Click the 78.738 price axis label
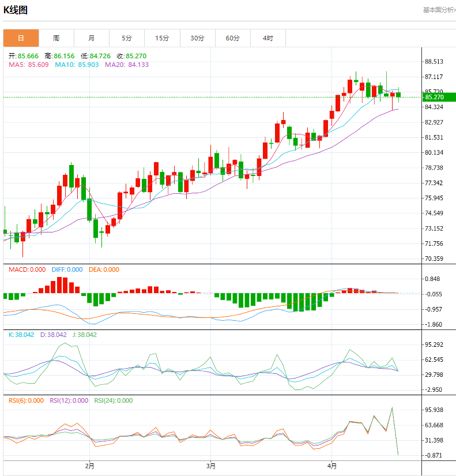 coord(434,168)
